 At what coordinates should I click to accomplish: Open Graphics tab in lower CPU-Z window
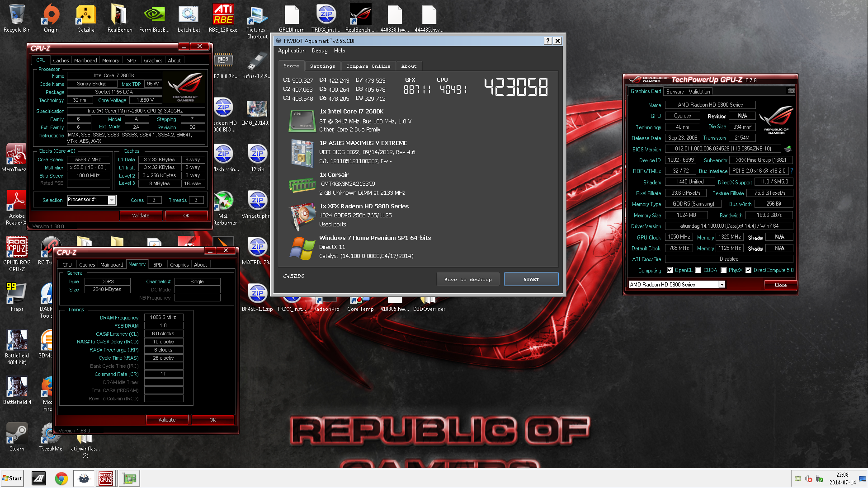pos(179,265)
